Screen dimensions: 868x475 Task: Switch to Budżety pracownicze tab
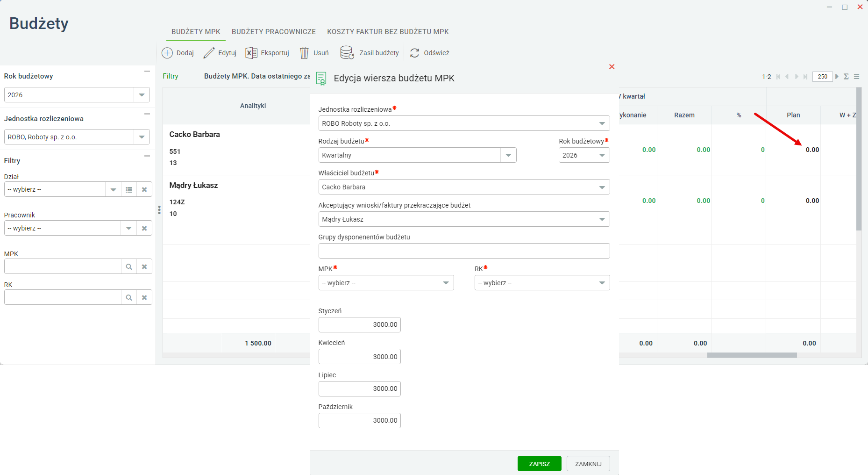274,32
